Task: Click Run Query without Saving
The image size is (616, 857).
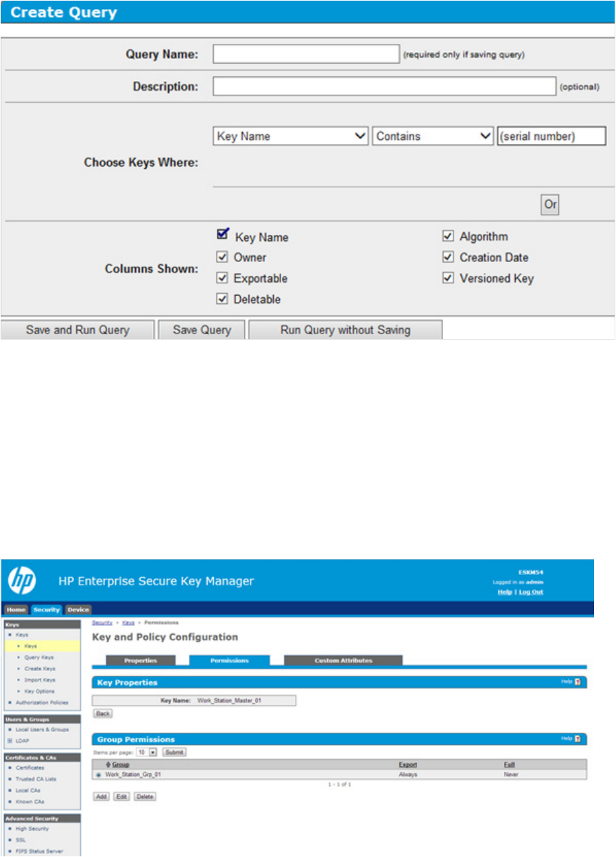Action: pyautogui.click(x=345, y=329)
